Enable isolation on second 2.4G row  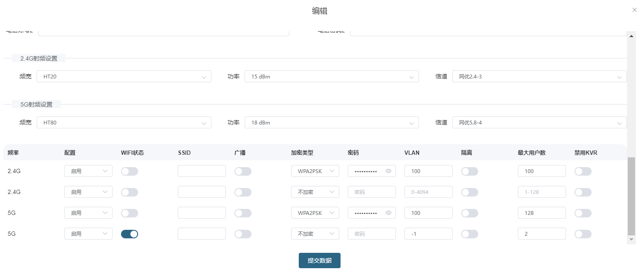tap(470, 192)
